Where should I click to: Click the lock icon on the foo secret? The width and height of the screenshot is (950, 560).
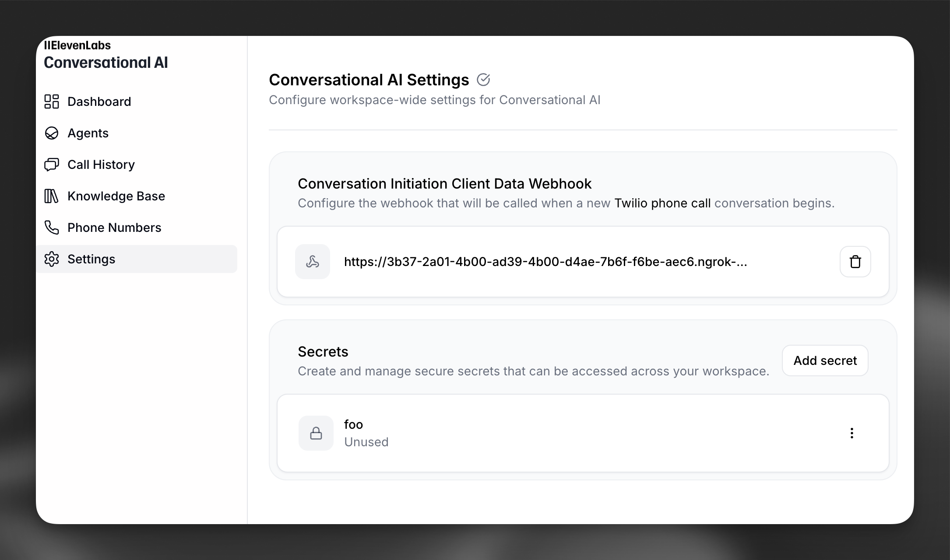click(x=316, y=433)
